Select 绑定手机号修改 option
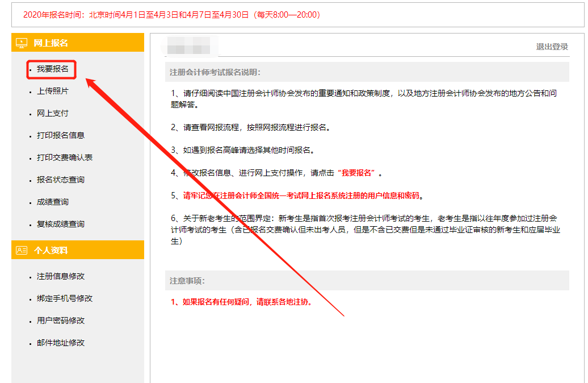Image resolution: width=588 pixels, height=383 pixels. (65, 298)
